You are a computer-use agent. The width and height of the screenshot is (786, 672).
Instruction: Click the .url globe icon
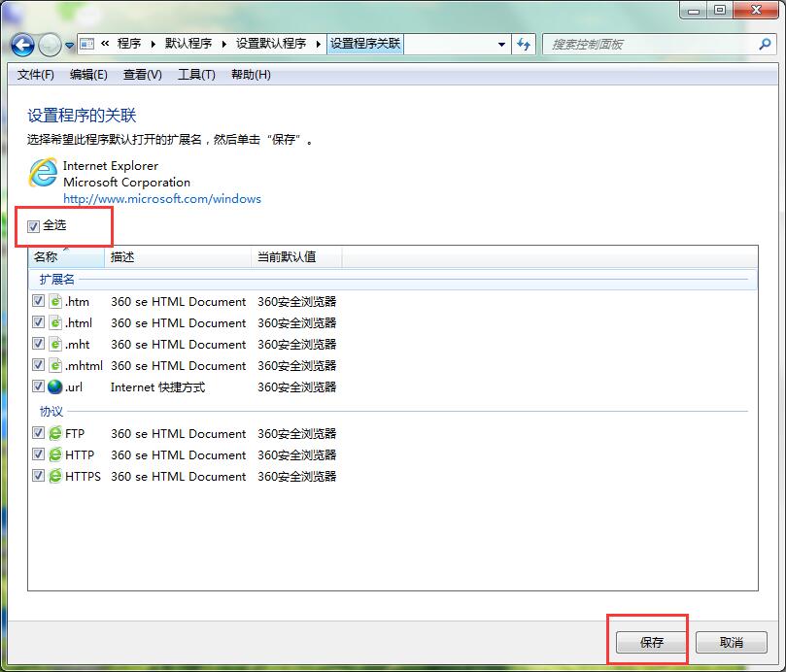click(55, 386)
